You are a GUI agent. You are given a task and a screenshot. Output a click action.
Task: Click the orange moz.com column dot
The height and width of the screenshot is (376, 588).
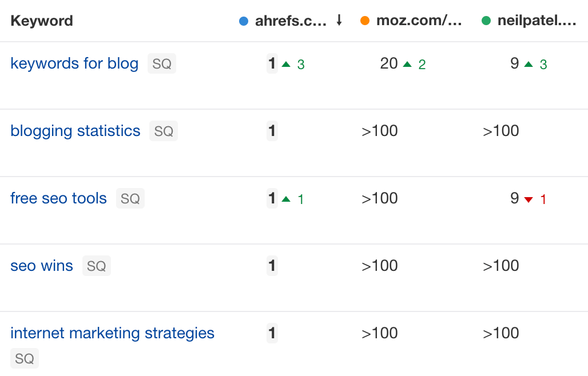[x=365, y=20]
